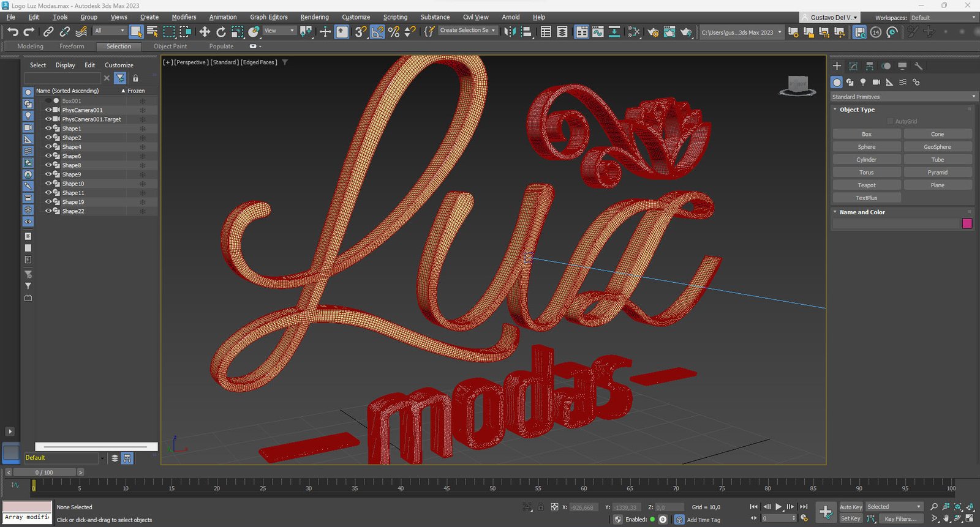
Task: Hide Shape1 using its eye icon
Action: (48, 129)
